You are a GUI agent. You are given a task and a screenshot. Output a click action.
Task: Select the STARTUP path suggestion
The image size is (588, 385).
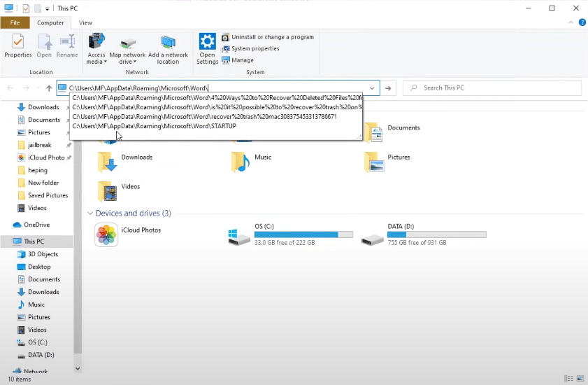point(216,126)
